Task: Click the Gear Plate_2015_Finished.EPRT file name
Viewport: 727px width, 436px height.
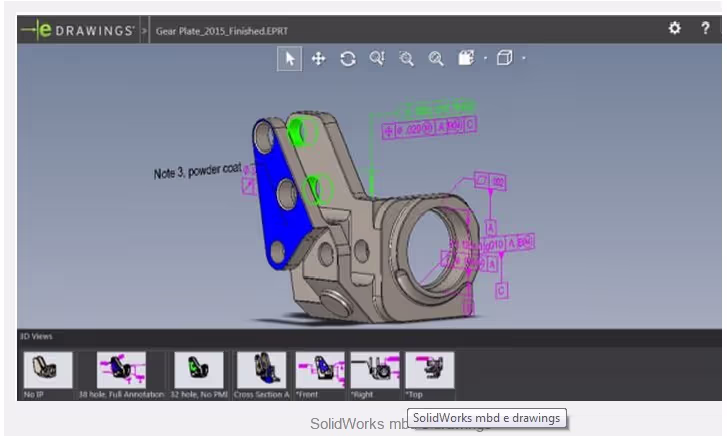Action: pyautogui.click(x=222, y=31)
